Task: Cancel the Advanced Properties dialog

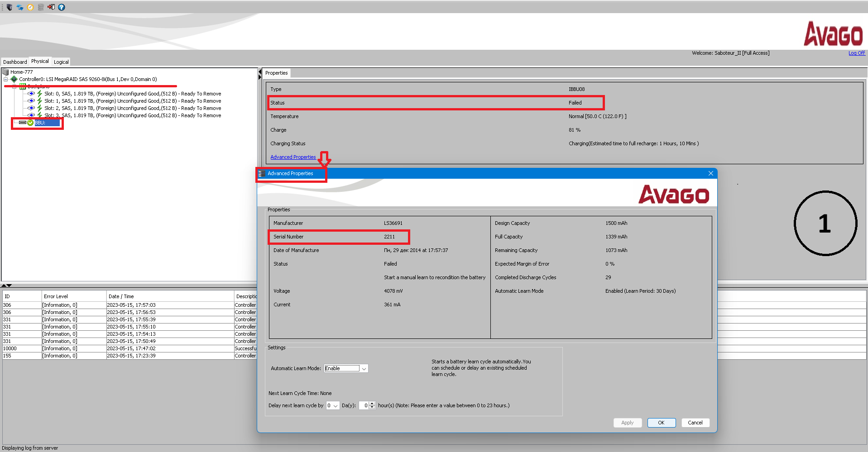Action: click(695, 423)
